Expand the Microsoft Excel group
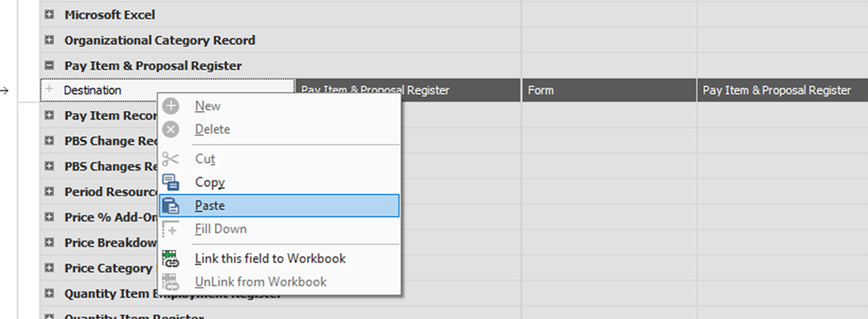Screen dimensions: 868x319 coord(50,14)
